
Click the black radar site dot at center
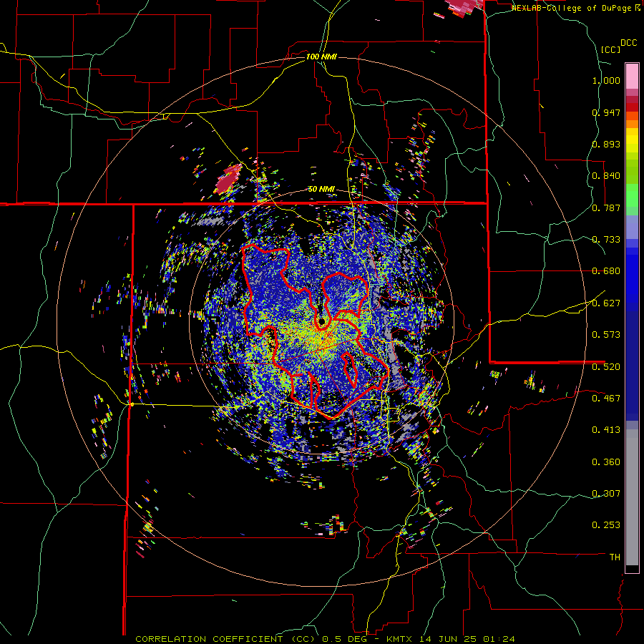coord(321,321)
